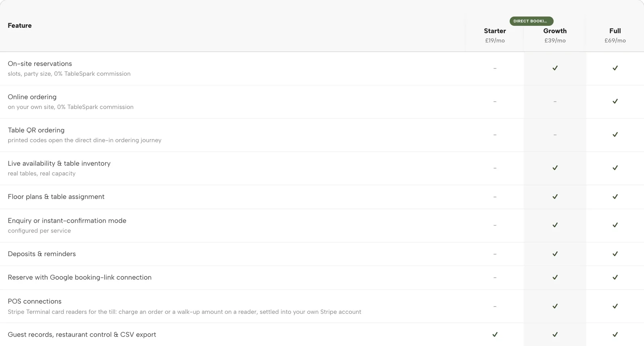Click Full checkmark for Guest records row

615,335
